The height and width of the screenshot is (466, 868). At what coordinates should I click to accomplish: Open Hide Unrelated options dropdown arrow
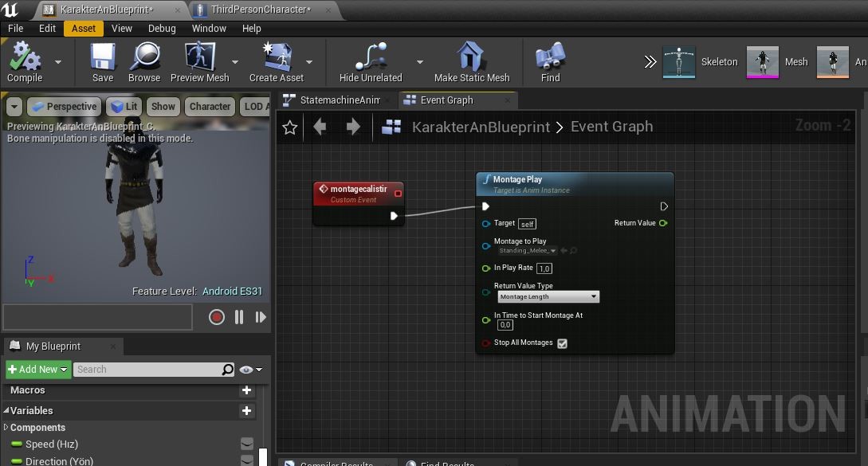(419, 62)
